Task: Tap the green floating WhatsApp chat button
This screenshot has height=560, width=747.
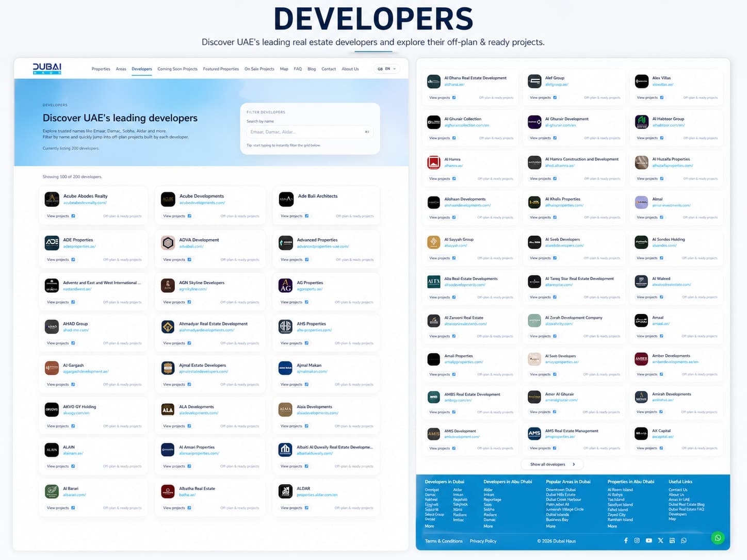Action: pyautogui.click(x=718, y=538)
